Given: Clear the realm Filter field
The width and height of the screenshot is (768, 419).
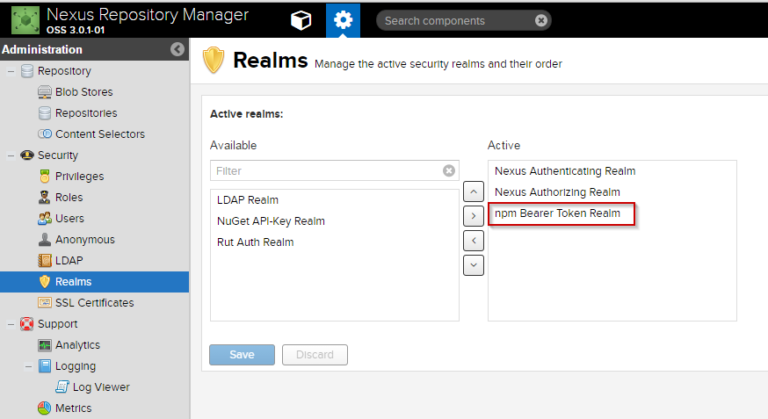Looking at the screenshot, I should click(449, 171).
